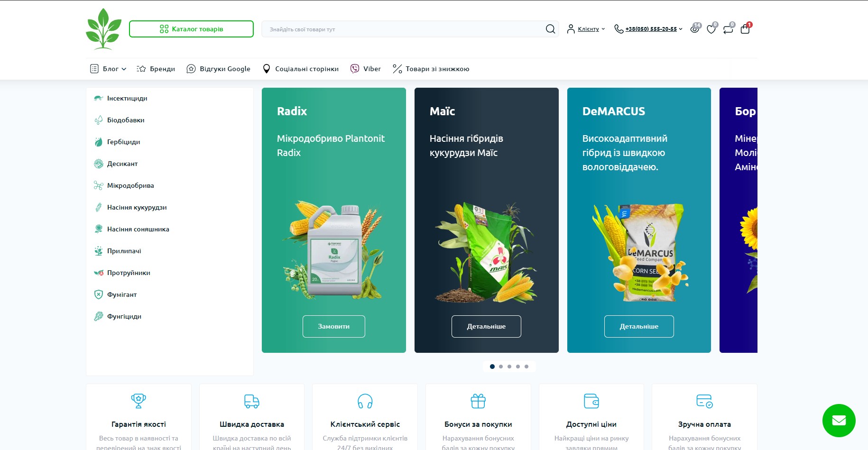Call number +38(050) 555-20-55 link
This screenshot has height=450, width=868.
(651, 29)
